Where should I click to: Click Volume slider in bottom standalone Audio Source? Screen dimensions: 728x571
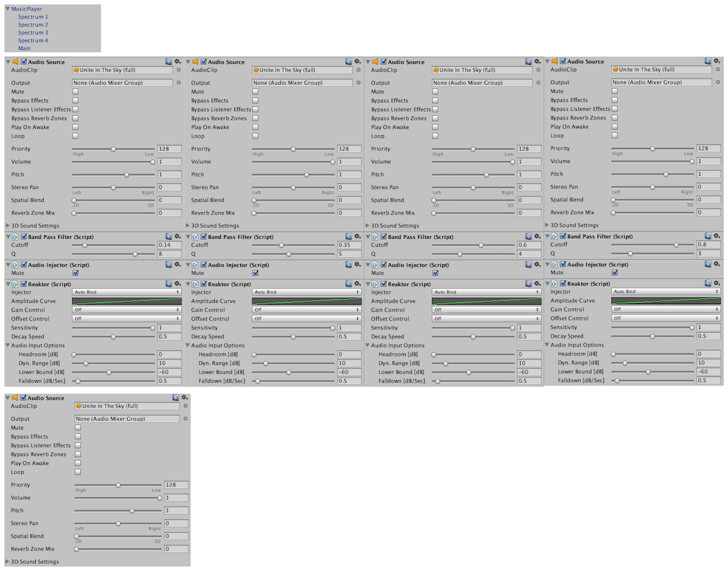point(118,498)
